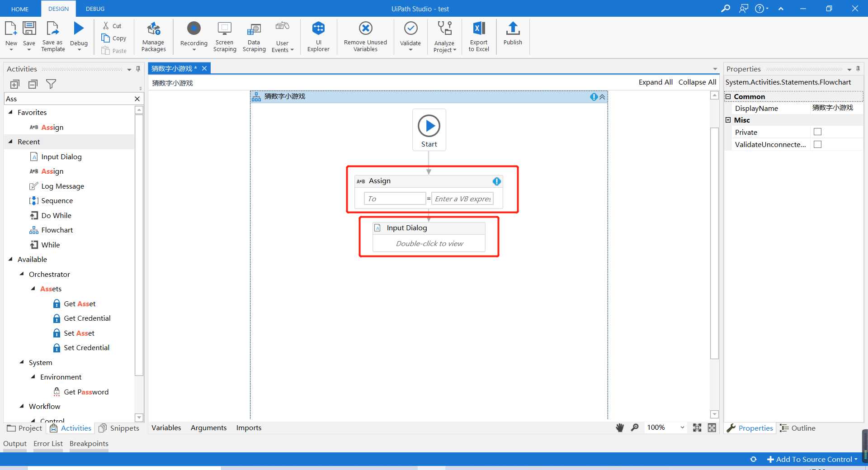Click the Assign To field

pyautogui.click(x=395, y=199)
